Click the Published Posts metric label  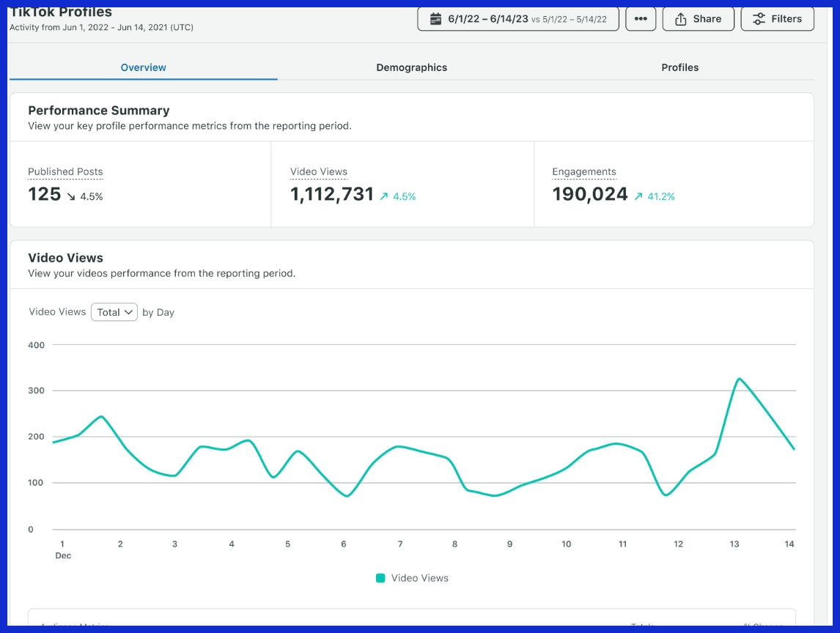pos(65,171)
